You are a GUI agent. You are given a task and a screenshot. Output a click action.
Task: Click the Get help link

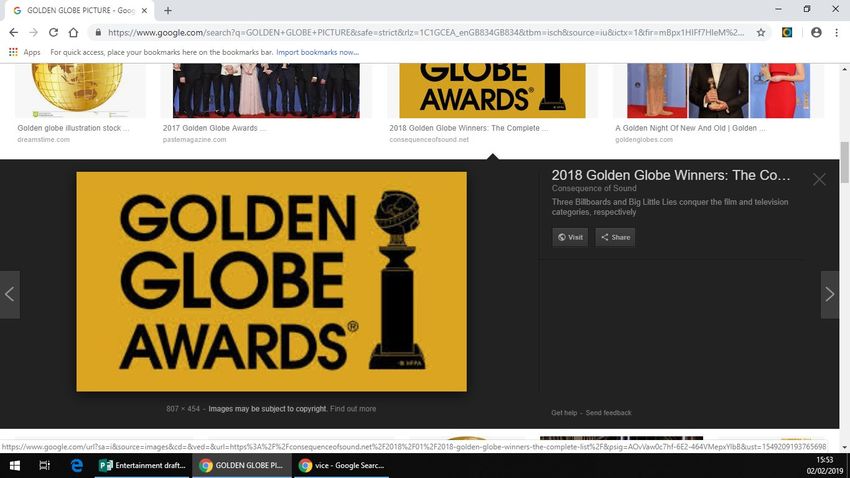(x=564, y=412)
